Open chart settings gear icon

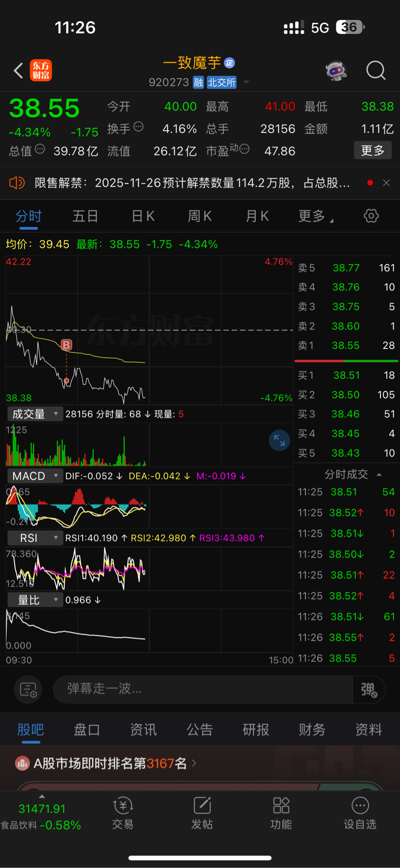point(371,216)
